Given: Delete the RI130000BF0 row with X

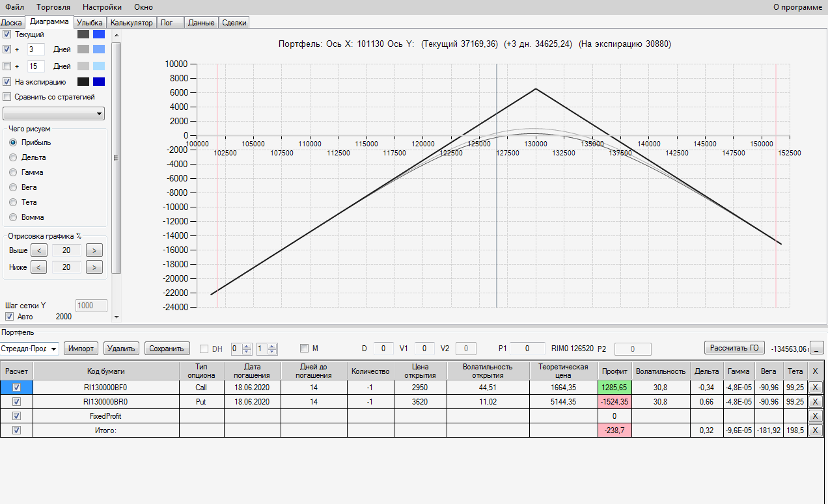Looking at the screenshot, I should pos(816,387).
